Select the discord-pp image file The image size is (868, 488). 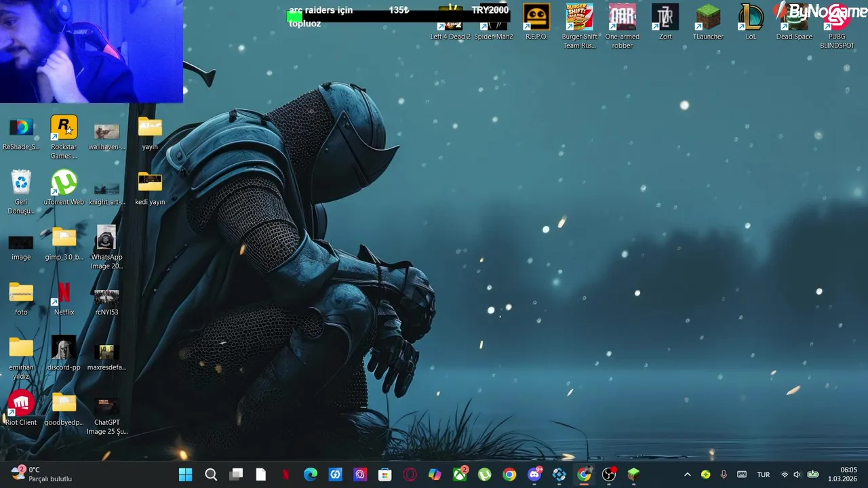pyautogui.click(x=64, y=354)
